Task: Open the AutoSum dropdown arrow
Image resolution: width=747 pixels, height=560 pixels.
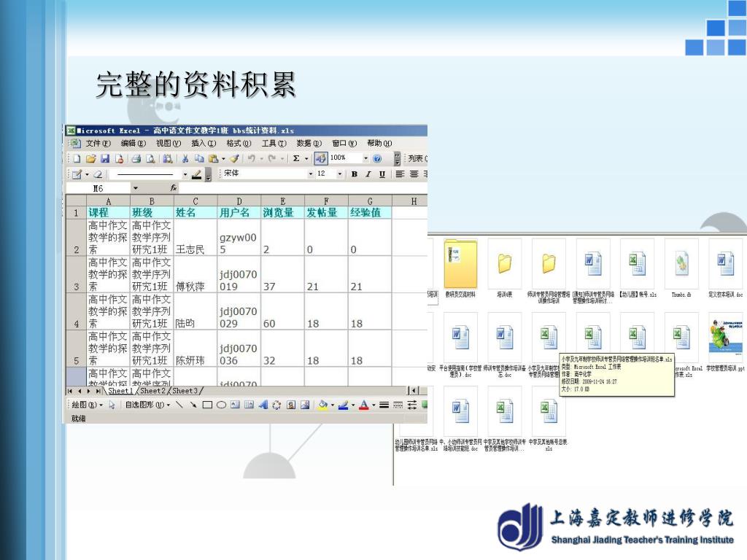Action: pyautogui.click(x=306, y=158)
